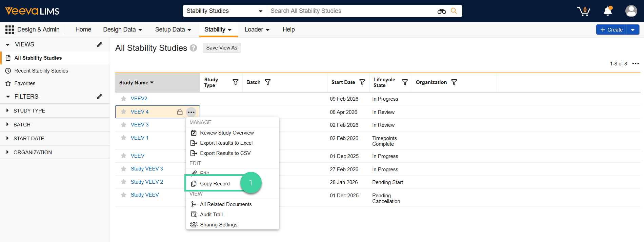This screenshot has height=242, width=644.
Task: Click the filter icon on Batch column
Action: 267,82
